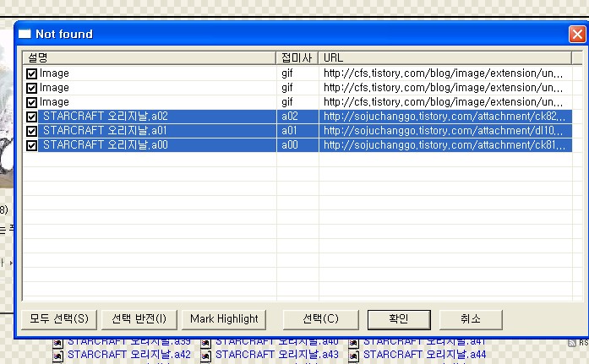Click the a01 suffix cell

297,131
